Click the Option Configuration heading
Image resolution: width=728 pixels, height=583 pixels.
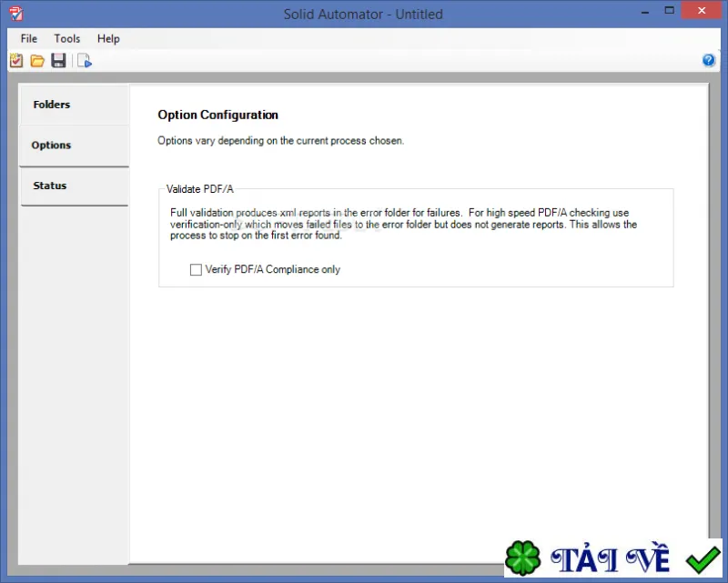217,116
